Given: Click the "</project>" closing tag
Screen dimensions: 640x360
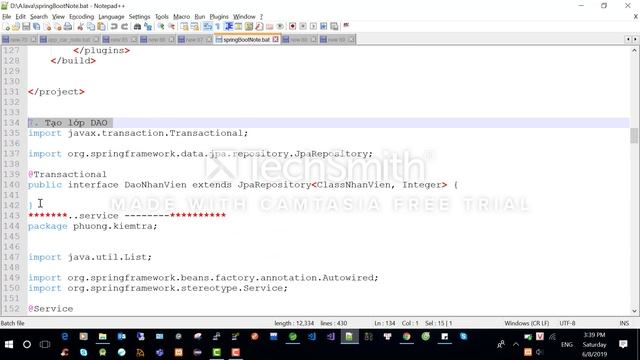Looking at the screenshot, I should (x=56, y=92).
